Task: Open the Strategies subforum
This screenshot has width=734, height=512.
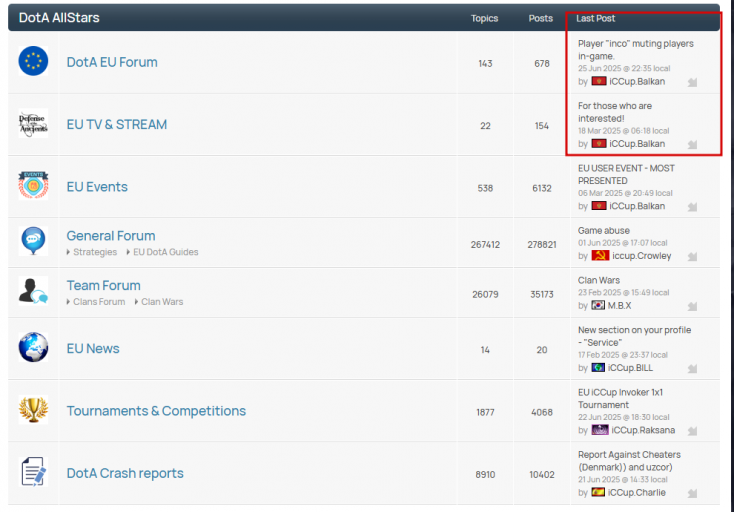Action: (95, 252)
